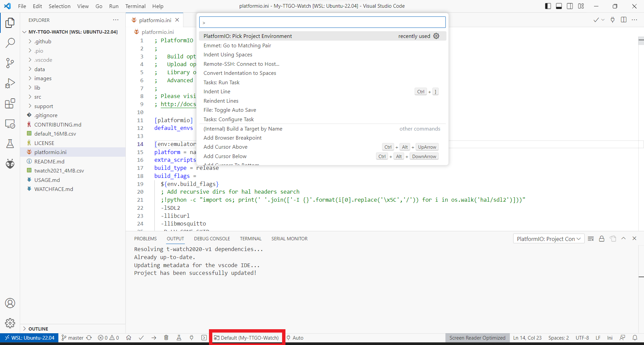This screenshot has width=644, height=345.
Task: Switch to DEBUG CONSOLE tab
Action: (212, 239)
